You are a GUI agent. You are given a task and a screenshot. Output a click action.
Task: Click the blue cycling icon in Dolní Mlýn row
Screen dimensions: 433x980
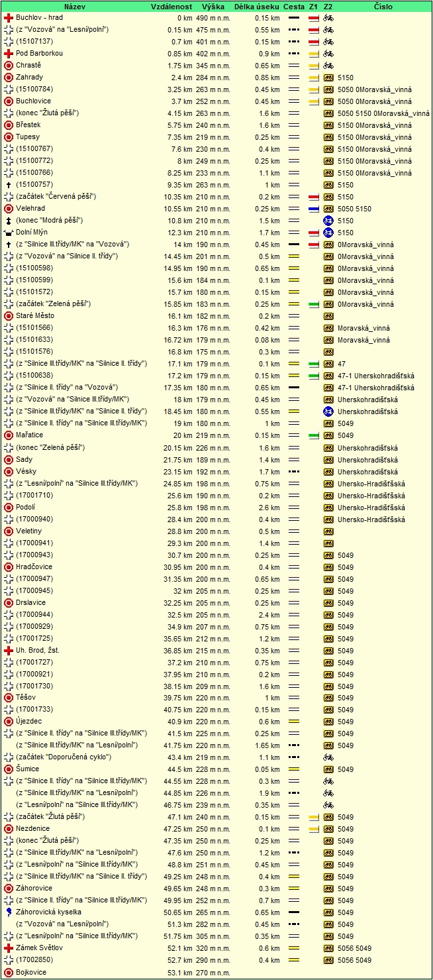328,233
